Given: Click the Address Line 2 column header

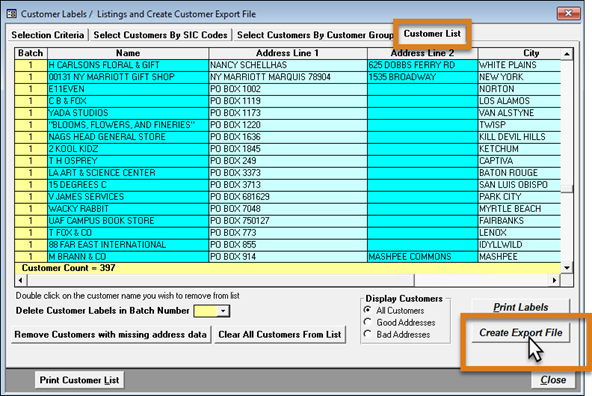Looking at the screenshot, I should 422,53.
